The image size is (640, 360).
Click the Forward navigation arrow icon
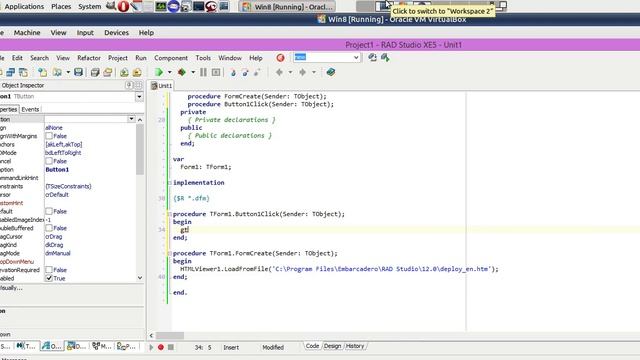point(302,72)
